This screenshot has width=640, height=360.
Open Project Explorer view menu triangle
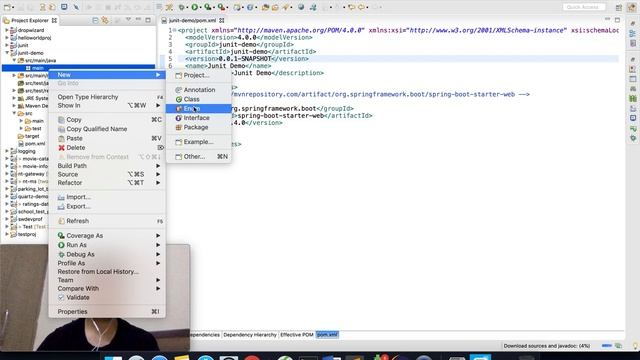128,20
